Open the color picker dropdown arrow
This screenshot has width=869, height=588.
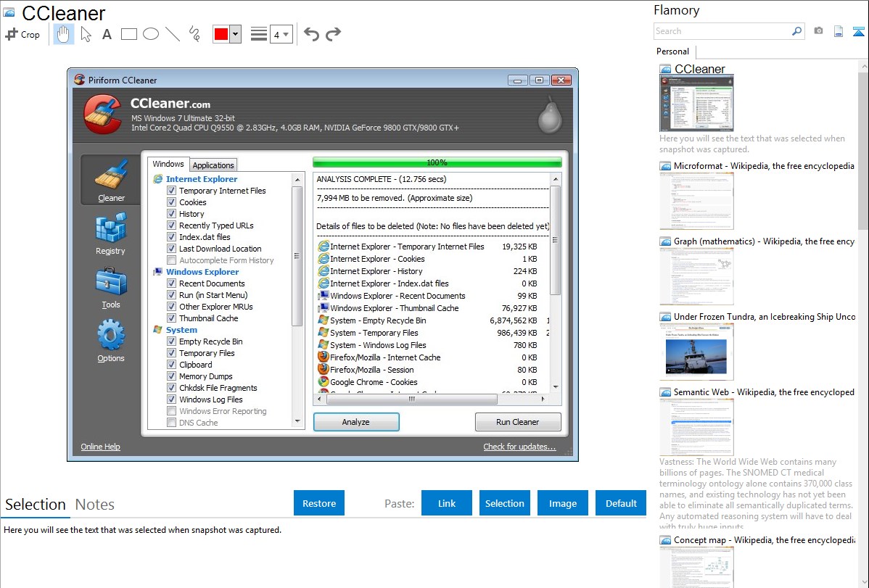coord(235,34)
